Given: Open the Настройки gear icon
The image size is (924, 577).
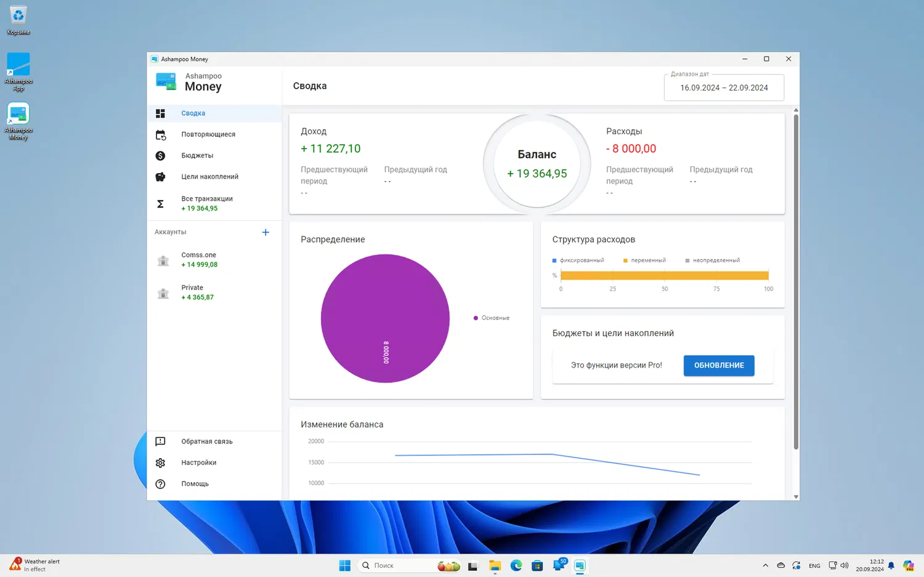Looking at the screenshot, I should pyautogui.click(x=160, y=463).
